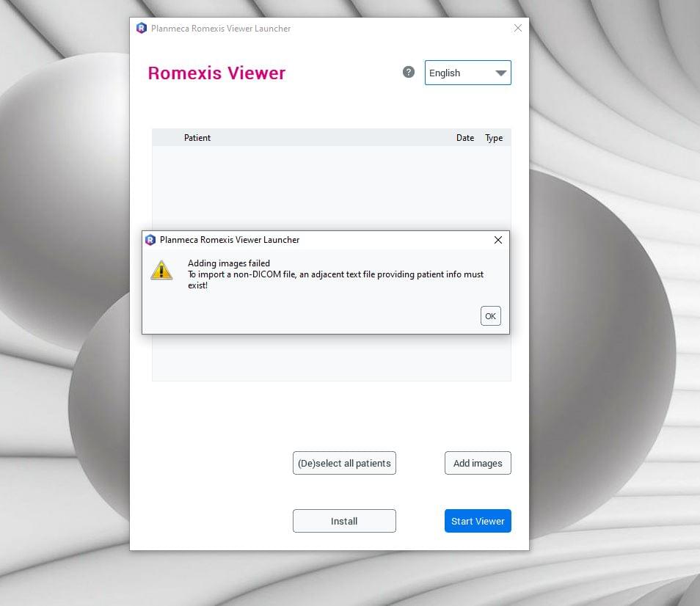Click the "Adding images failed" error text
This screenshot has height=606, width=700.
(x=229, y=263)
